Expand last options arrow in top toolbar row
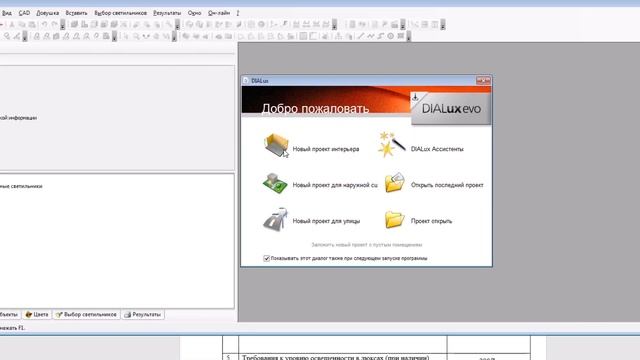The image size is (640, 360). pos(443,25)
